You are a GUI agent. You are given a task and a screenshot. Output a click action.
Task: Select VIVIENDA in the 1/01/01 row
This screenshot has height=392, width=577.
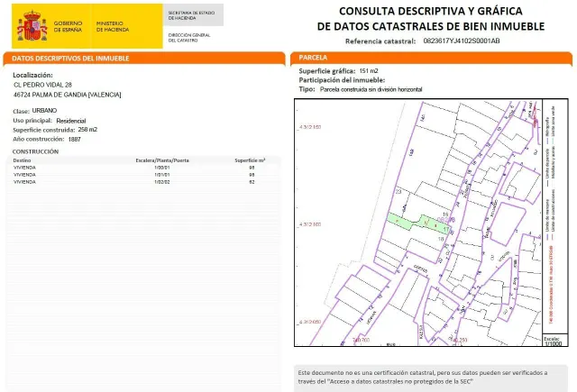click(x=24, y=175)
